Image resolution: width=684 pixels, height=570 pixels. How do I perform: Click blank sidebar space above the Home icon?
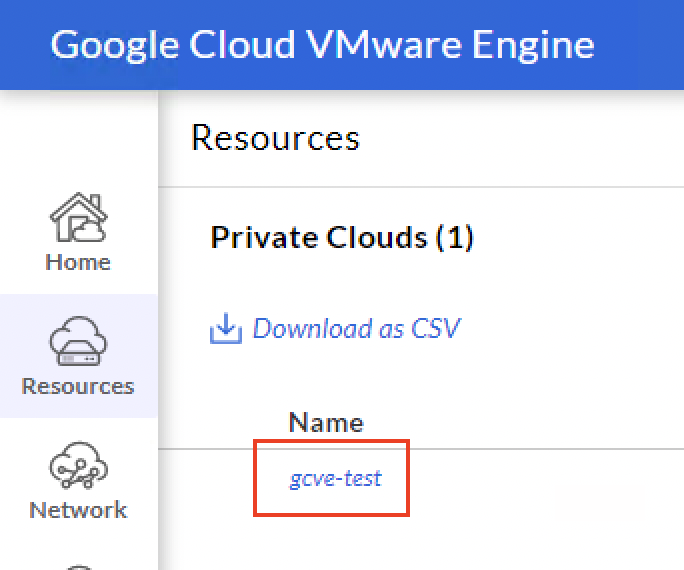(77, 140)
